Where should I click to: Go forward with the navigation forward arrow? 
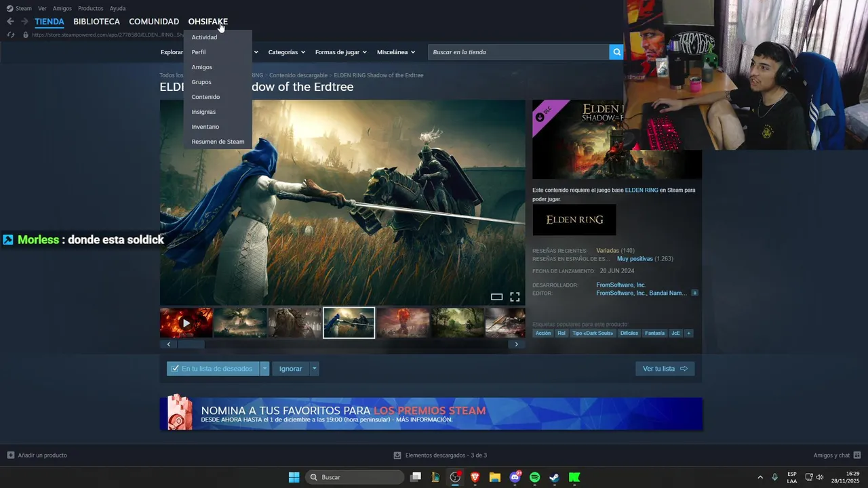(24, 22)
